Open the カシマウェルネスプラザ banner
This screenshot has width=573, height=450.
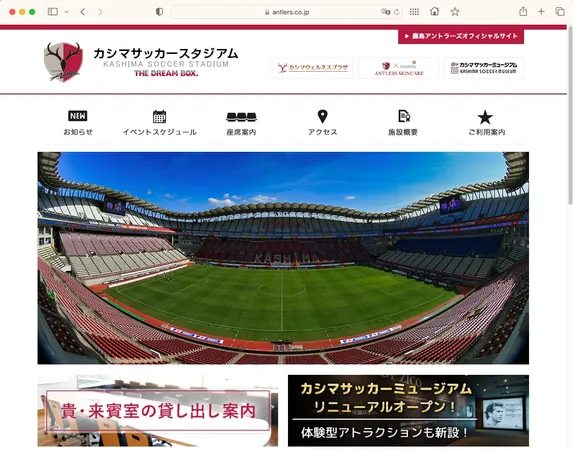pos(312,68)
